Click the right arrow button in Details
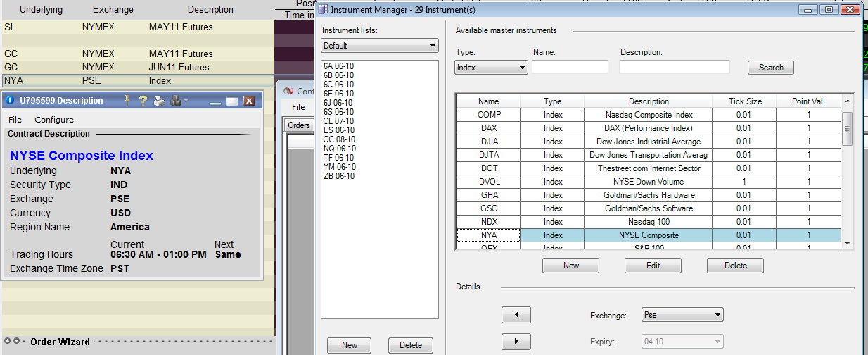Screen dimensions: 868x355 [516, 342]
